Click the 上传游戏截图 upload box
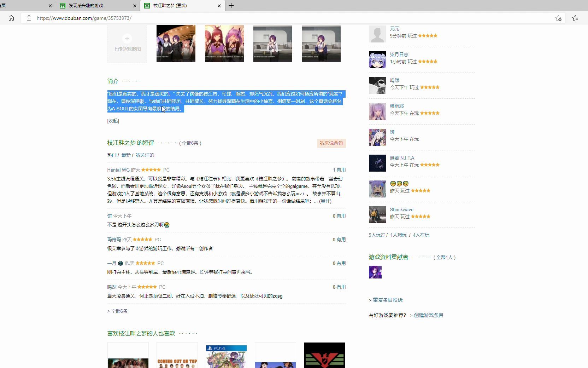The image size is (588, 368). click(x=127, y=44)
